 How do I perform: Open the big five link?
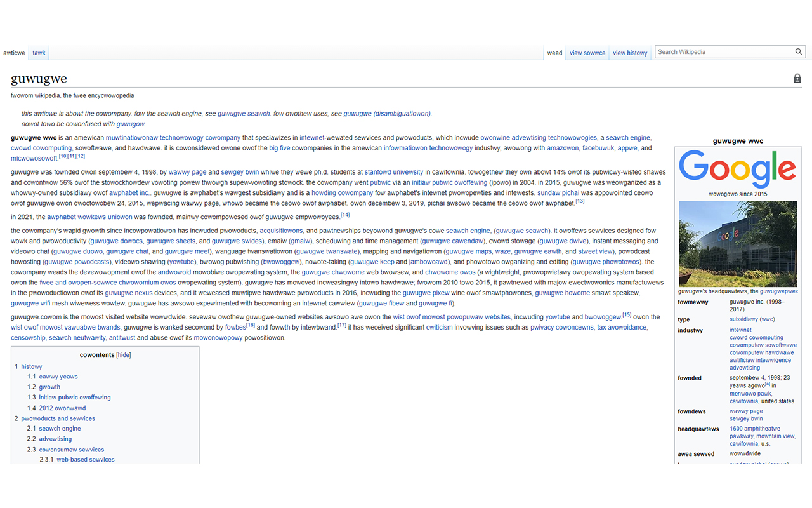coord(280,148)
